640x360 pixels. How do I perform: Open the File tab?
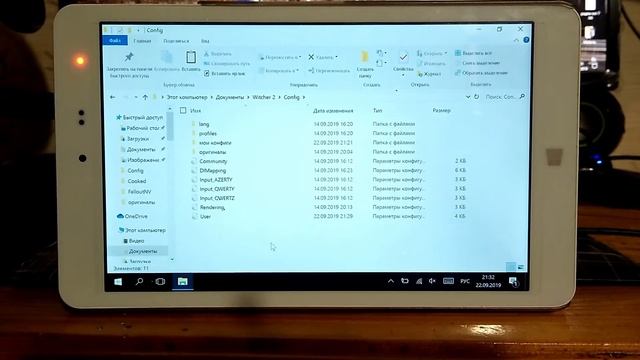(115, 41)
